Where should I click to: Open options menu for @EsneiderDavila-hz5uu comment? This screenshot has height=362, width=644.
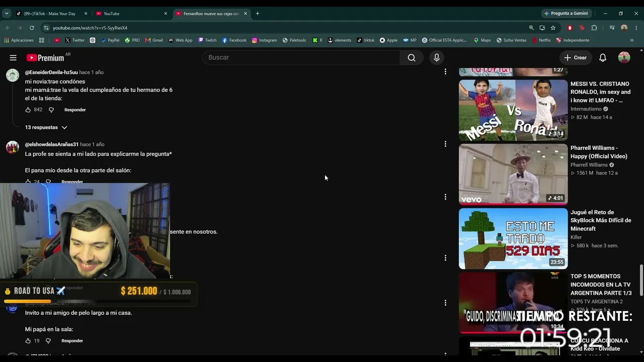(x=445, y=72)
